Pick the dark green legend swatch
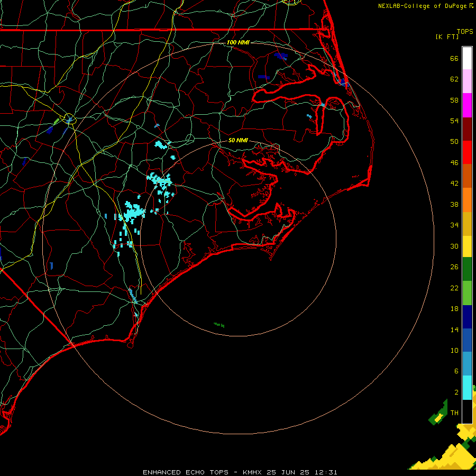The image size is (476, 476). tap(467, 269)
